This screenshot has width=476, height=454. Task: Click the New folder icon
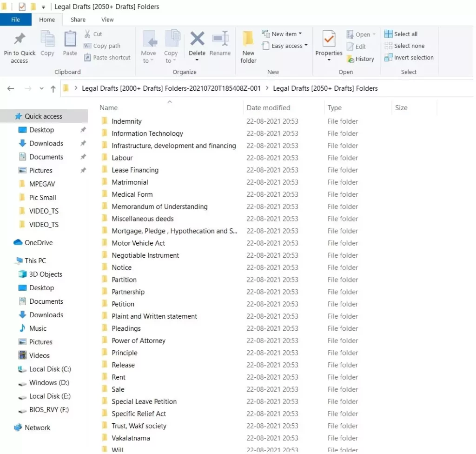[x=248, y=39]
